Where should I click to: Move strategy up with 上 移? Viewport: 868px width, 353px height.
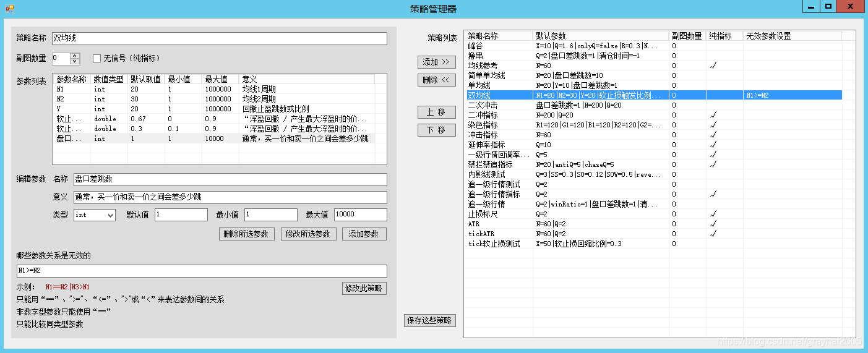(436, 112)
